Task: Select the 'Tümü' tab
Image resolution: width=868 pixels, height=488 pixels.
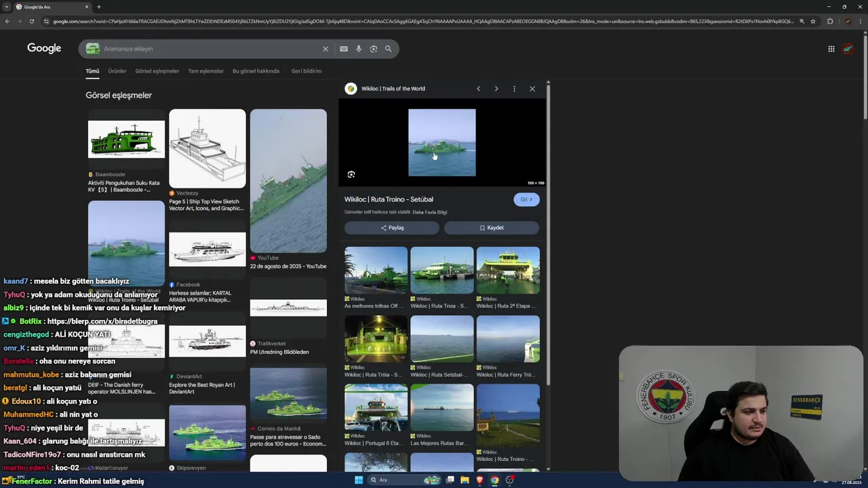Action: pyautogui.click(x=92, y=70)
